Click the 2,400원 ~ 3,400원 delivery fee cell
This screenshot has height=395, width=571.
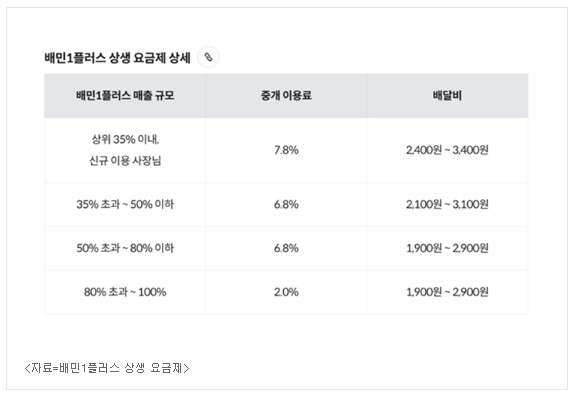coord(447,150)
